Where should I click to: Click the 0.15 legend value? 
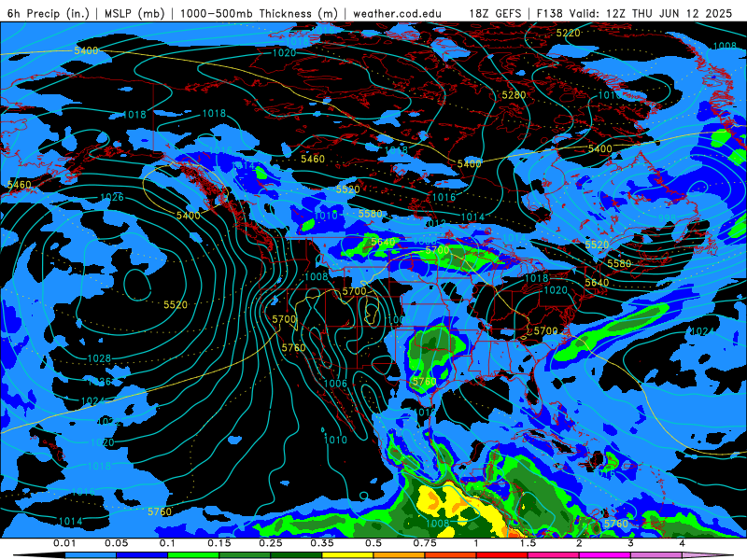coord(219,543)
